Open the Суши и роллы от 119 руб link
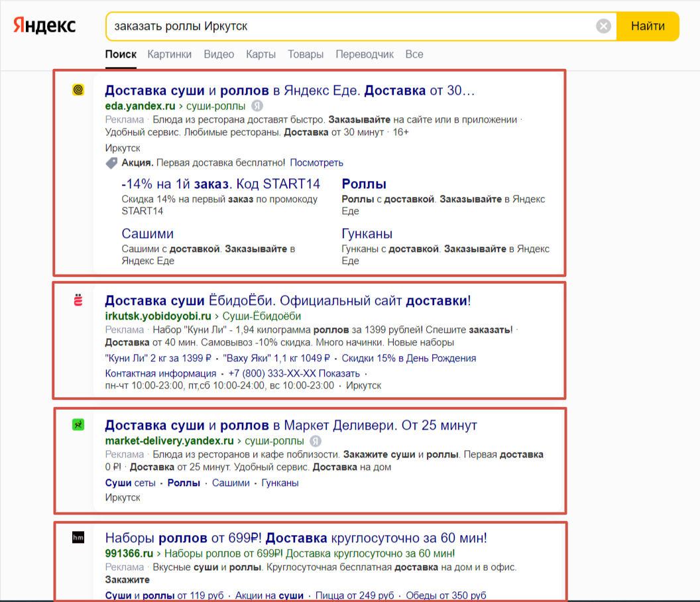 (x=164, y=596)
